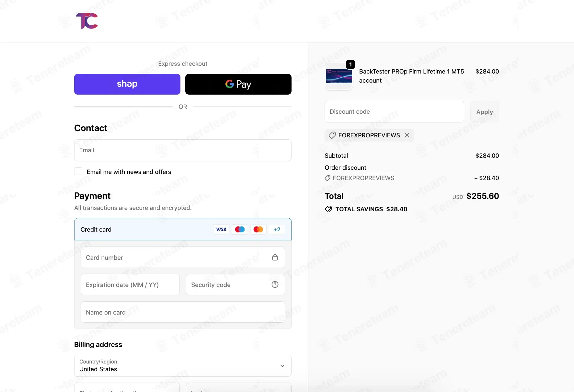
Task: Remove the FOREXPROPREVIEWS discount code
Action: pyautogui.click(x=407, y=135)
